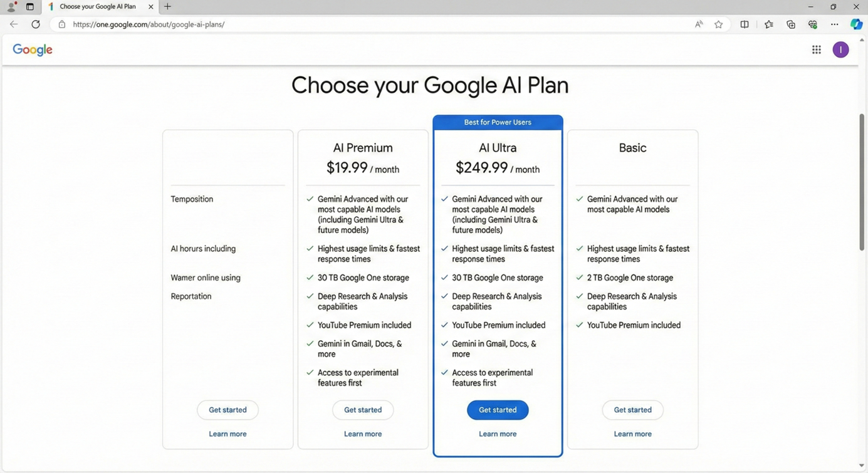Screen dimensions: 868x473
Task: Click the Google logo
Action: pos(32,49)
